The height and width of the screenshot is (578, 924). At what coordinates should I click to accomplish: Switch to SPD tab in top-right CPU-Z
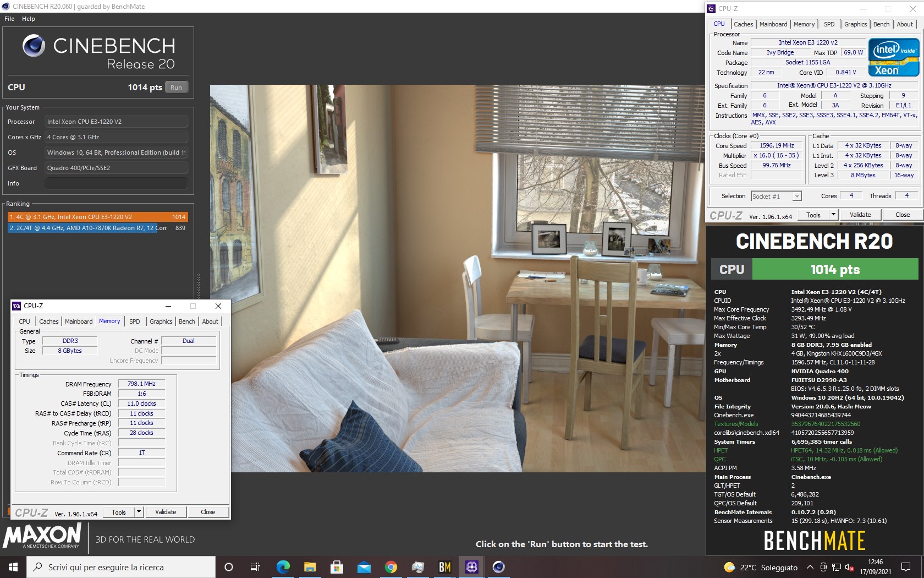point(829,24)
